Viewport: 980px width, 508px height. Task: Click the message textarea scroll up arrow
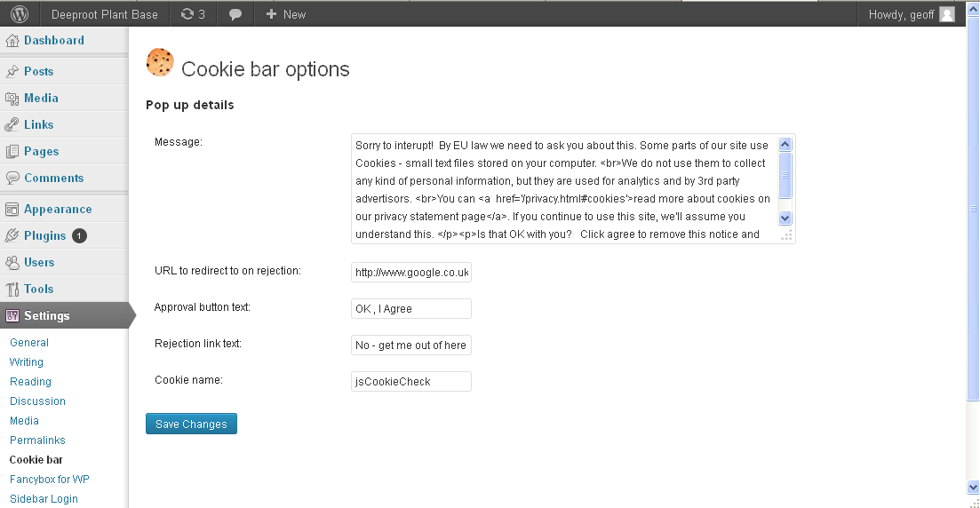pyautogui.click(x=785, y=145)
